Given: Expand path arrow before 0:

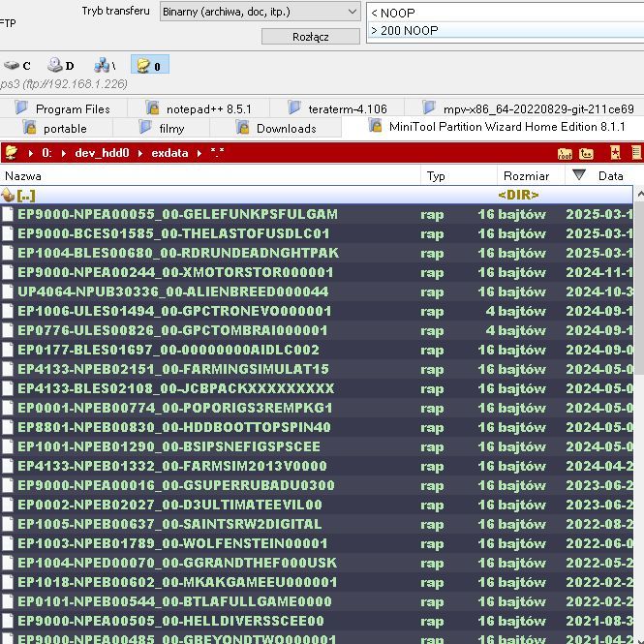Looking at the screenshot, I should click(x=30, y=153).
